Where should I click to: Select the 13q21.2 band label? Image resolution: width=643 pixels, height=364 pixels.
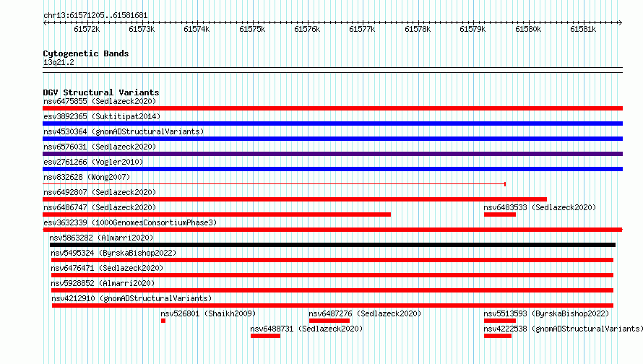point(59,62)
